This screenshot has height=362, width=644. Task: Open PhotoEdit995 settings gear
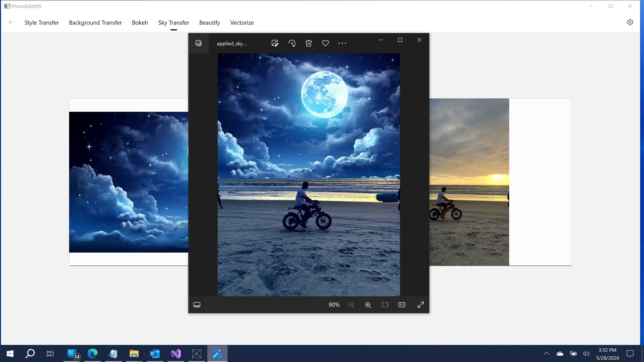(630, 22)
